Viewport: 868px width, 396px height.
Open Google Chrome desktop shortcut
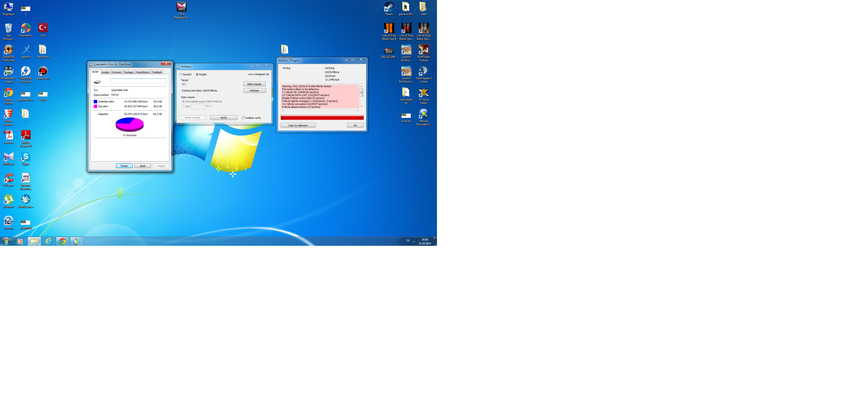pyautogui.click(x=8, y=96)
